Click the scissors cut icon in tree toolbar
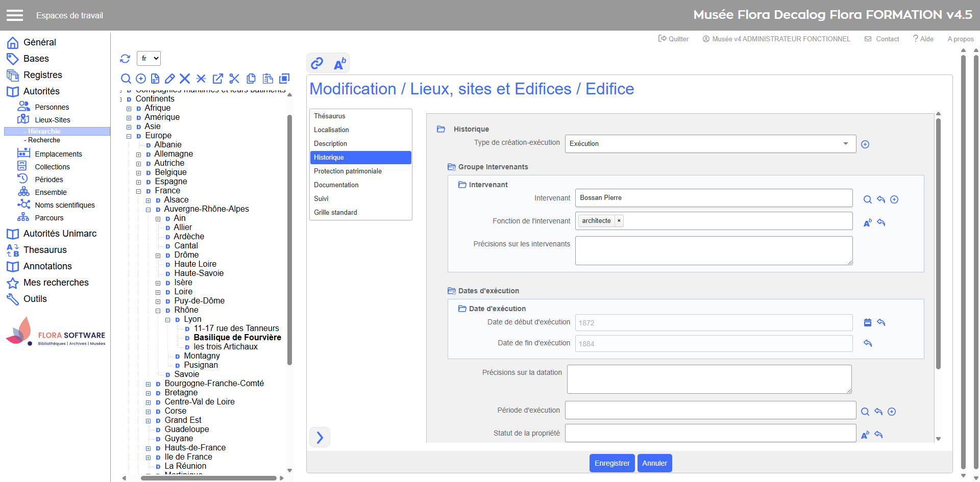The image size is (980, 482). click(x=234, y=79)
